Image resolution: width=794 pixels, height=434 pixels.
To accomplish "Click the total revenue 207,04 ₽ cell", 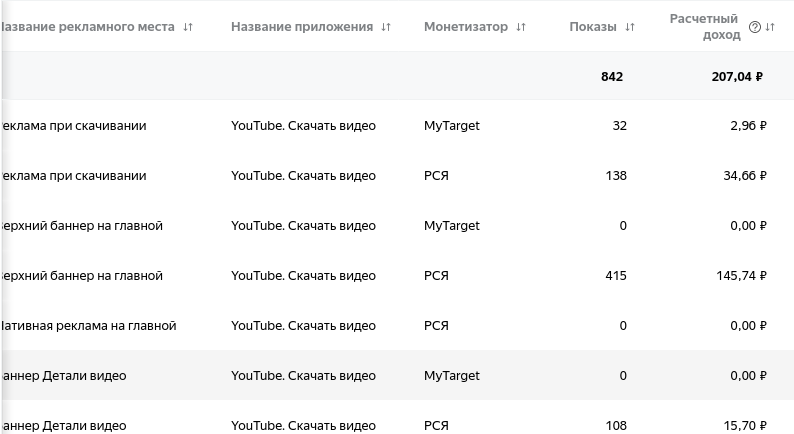I will (737, 77).
